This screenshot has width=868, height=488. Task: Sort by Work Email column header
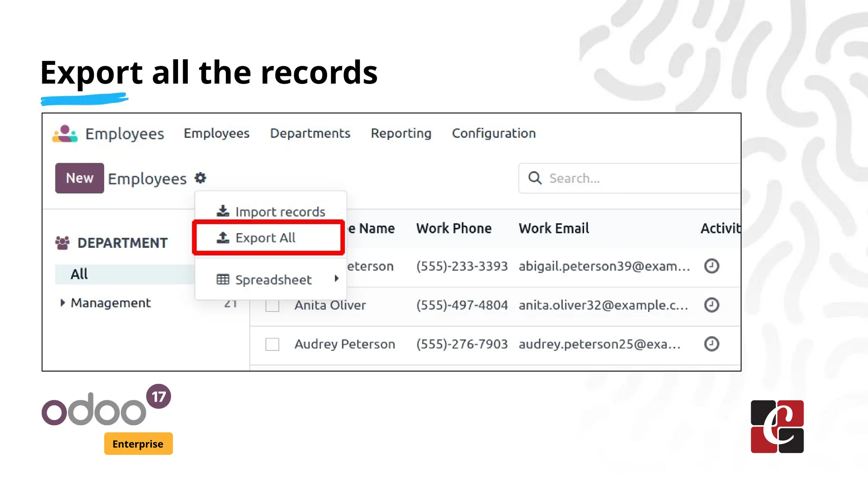[x=554, y=228]
